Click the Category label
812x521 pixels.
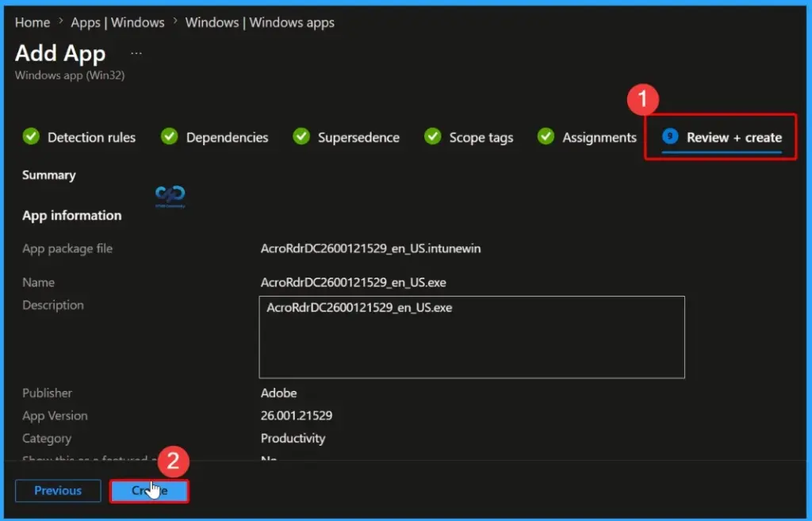click(47, 439)
